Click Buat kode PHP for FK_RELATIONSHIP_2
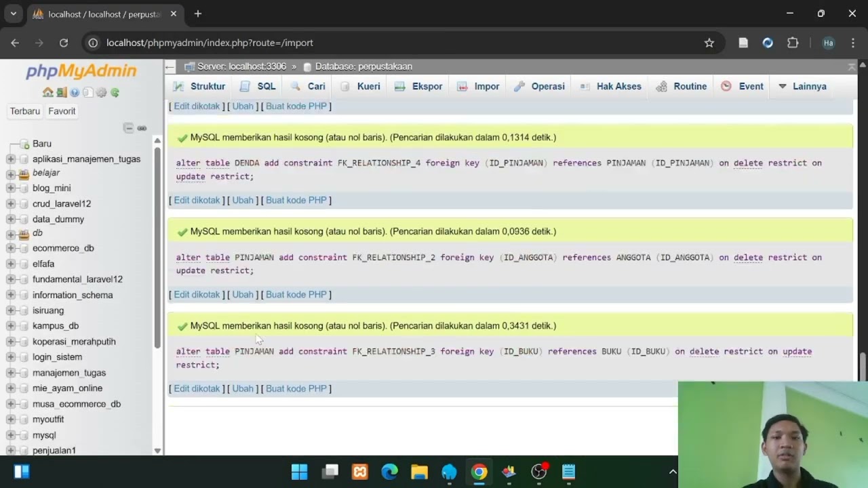868x488 pixels. (x=296, y=294)
